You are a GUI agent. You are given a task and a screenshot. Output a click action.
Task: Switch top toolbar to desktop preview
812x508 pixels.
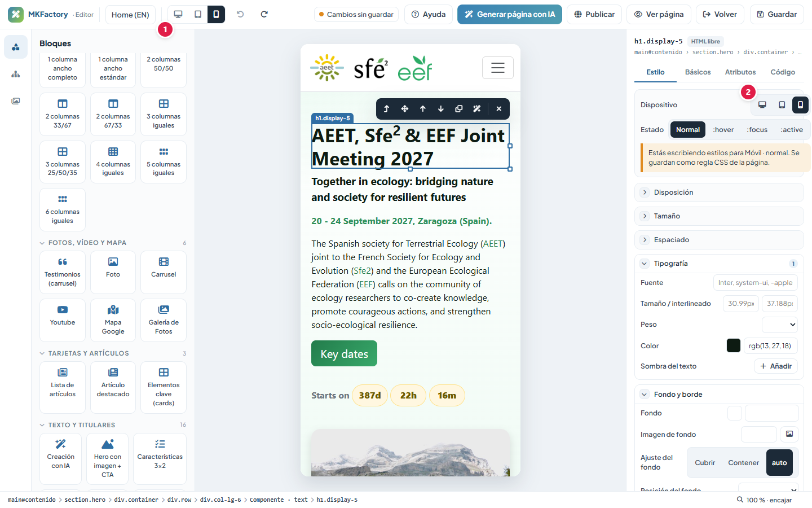[x=178, y=14]
